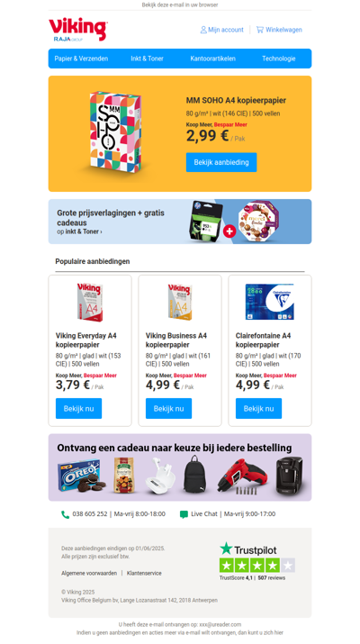Screen dimensions: 360x644
Task: Click the Trustpilot star logo
Action: [x=226, y=549]
